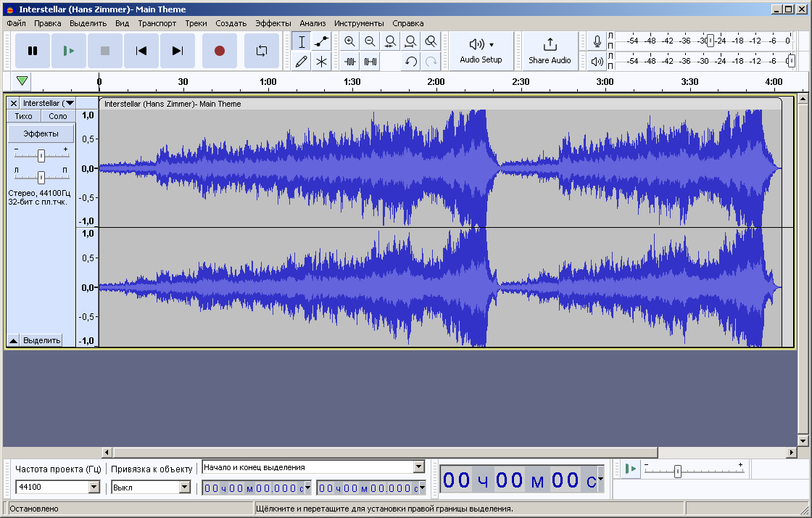Image resolution: width=812 pixels, height=518 pixels.
Task: Solo the Interstellar track
Action: pyautogui.click(x=57, y=116)
